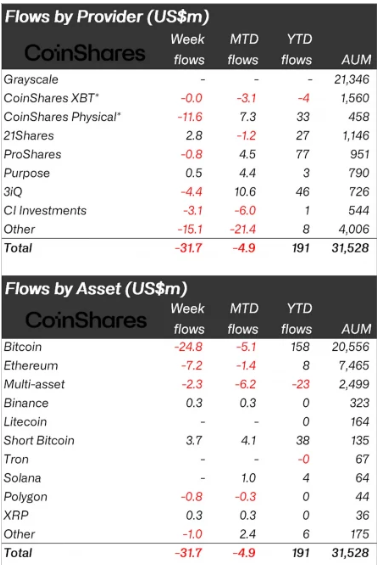Viewport: 379px width, 565px height.
Task: Select the Short Bitcoin row label
Action: (x=39, y=441)
